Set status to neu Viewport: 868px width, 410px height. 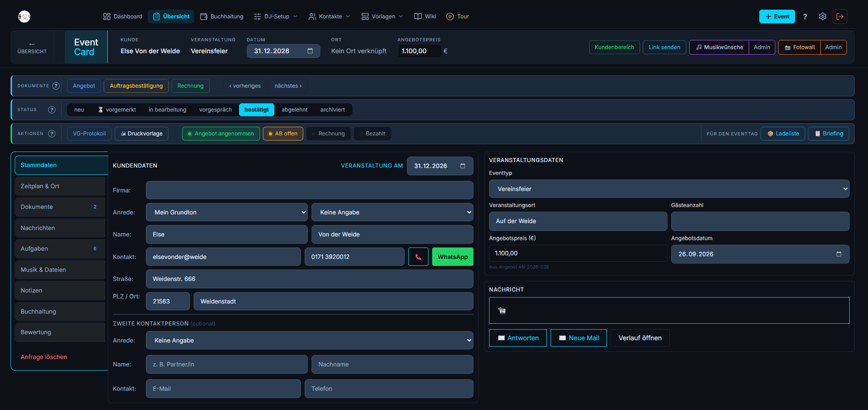(x=79, y=110)
